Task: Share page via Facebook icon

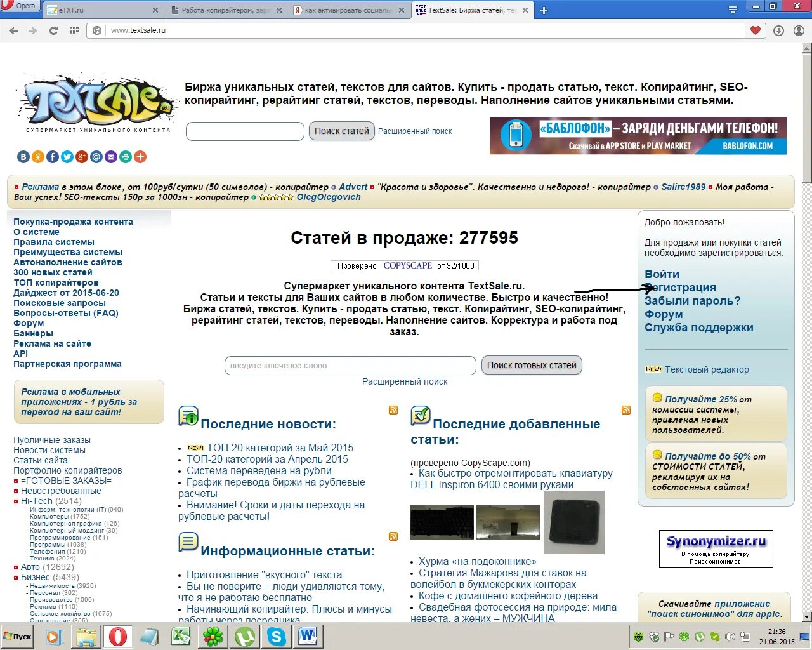Action: point(53,157)
